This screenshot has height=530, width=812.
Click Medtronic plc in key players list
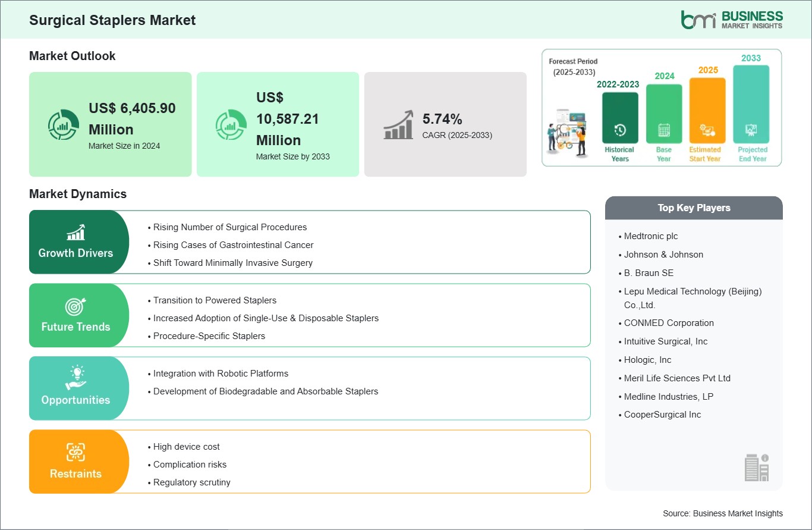click(651, 236)
